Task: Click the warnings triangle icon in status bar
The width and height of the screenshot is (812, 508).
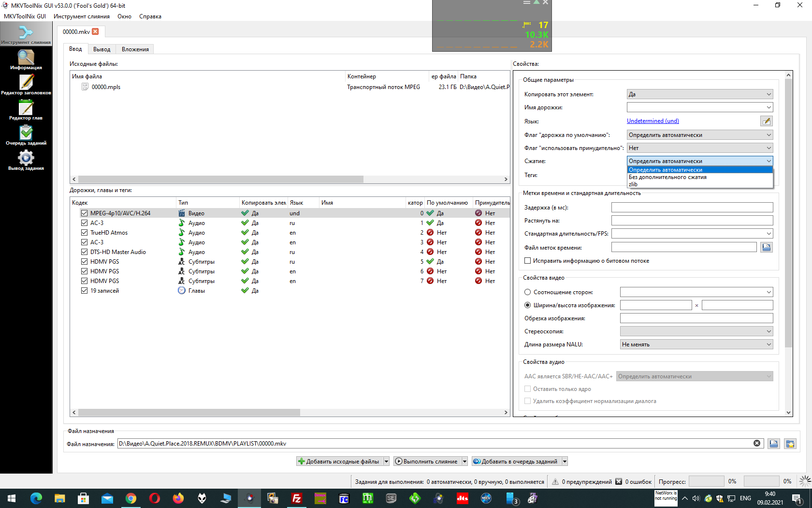Action: coord(555,481)
